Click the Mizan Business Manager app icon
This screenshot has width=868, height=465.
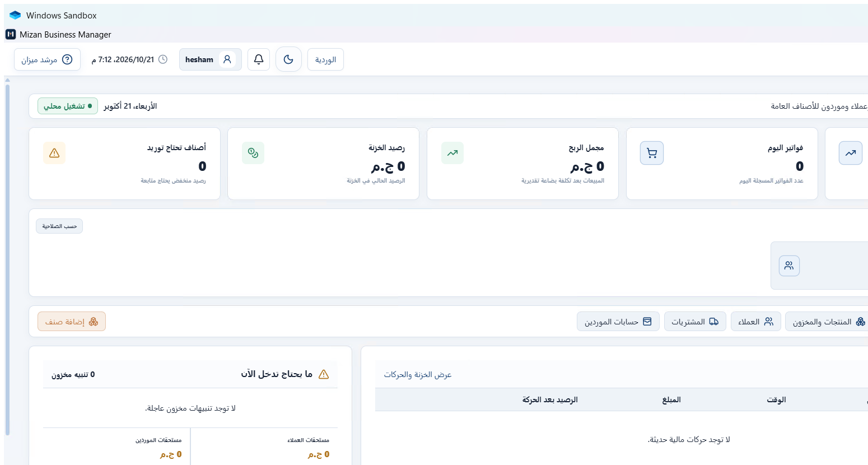point(10,34)
